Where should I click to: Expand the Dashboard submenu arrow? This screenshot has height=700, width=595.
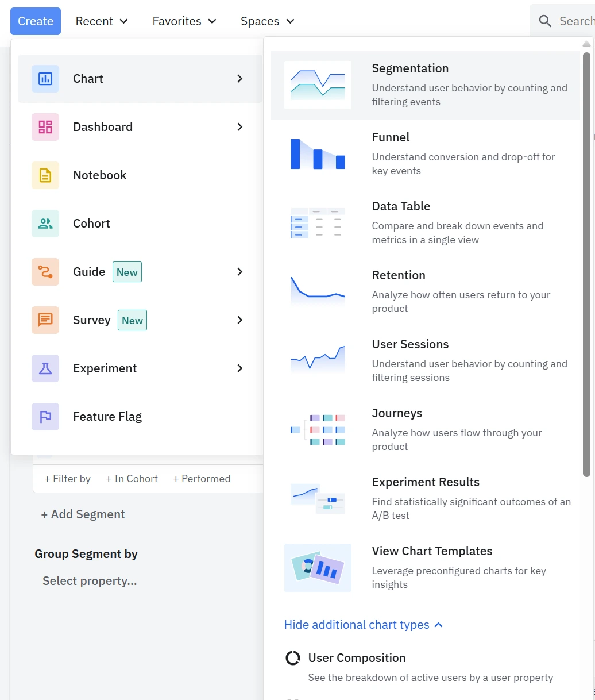coord(240,127)
